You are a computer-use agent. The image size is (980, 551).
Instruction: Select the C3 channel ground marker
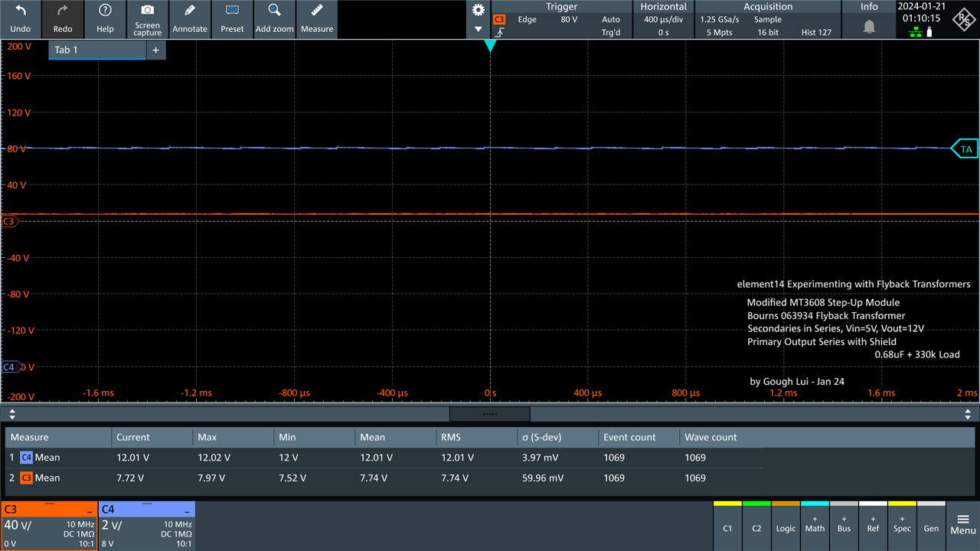(9, 222)
